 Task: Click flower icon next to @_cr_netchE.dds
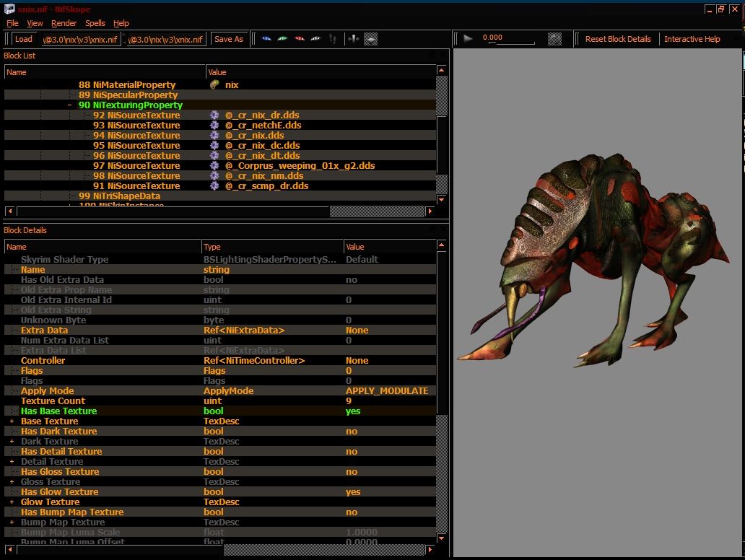tap(214, 125)
